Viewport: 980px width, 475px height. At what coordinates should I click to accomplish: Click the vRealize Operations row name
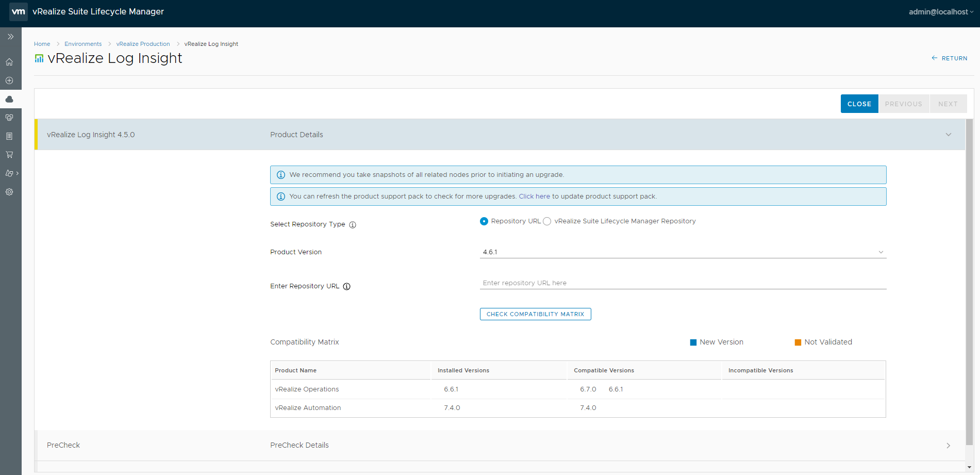point(307,389)
